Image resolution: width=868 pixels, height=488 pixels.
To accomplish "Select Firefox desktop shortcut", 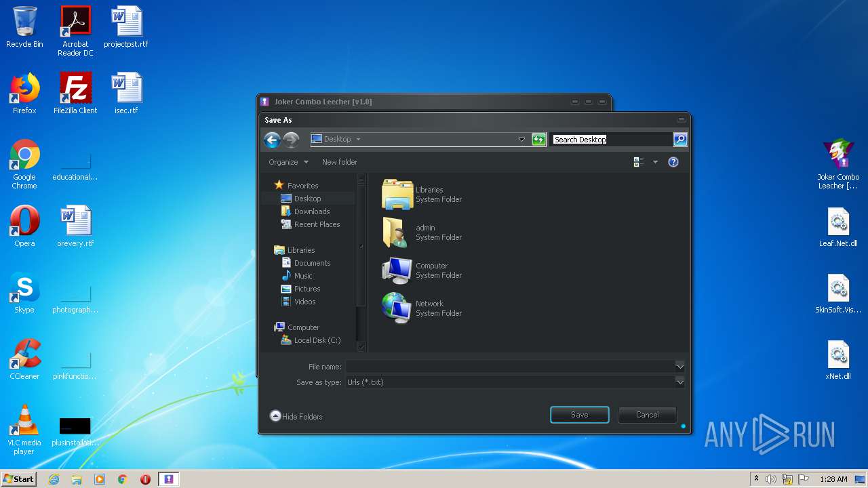I will (x=24, y=94).
